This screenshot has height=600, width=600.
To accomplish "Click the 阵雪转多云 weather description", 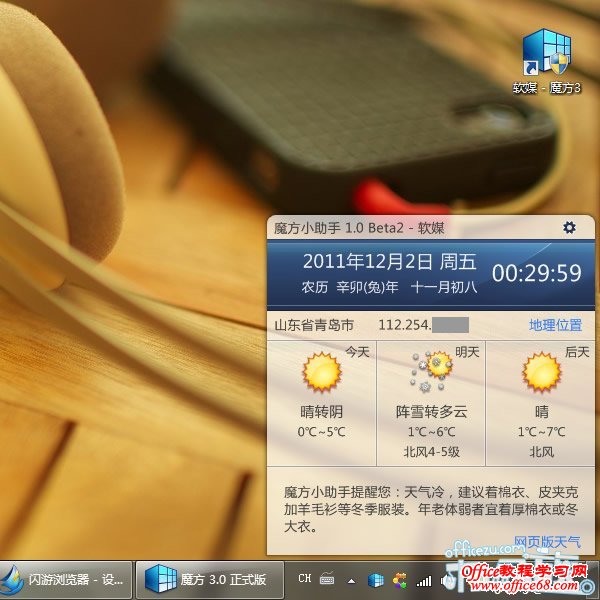I will (431, 412).
